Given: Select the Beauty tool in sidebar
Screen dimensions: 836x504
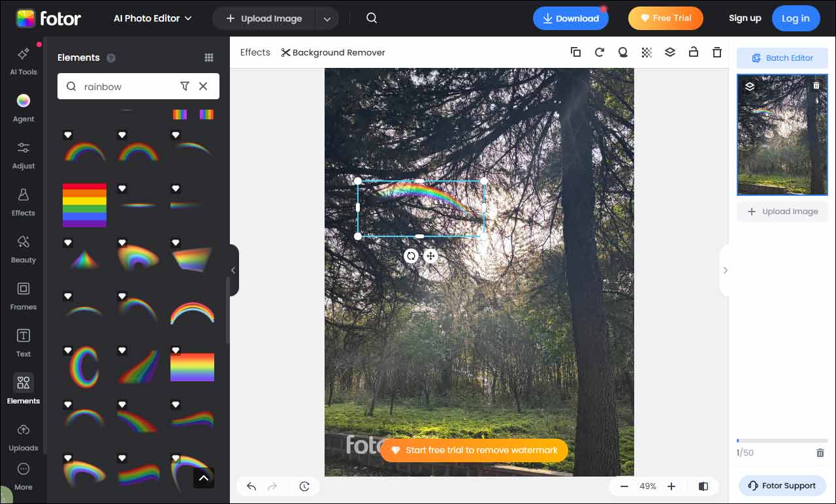Looking at the screenshot, I should coord(23,249).
